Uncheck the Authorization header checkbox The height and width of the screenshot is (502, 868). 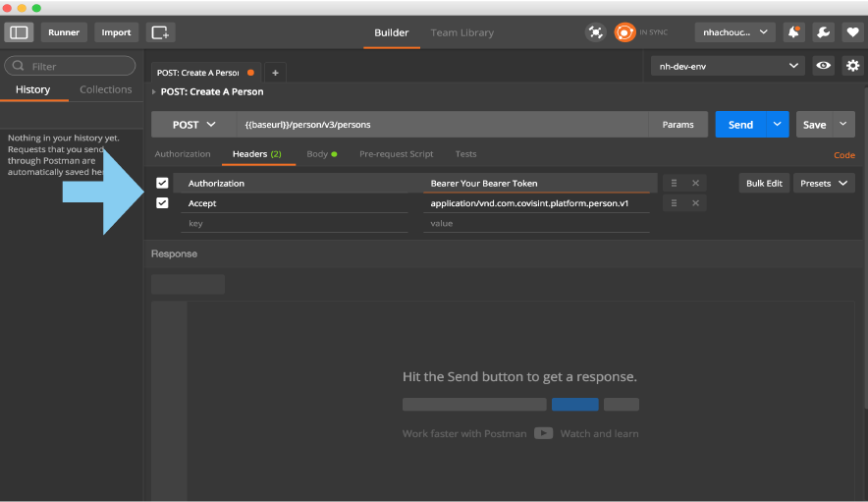162,183
